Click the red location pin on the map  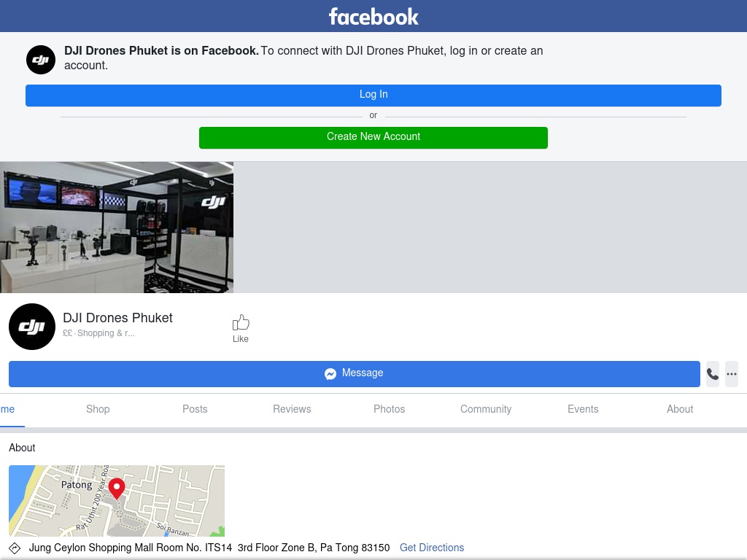[117, 489]
